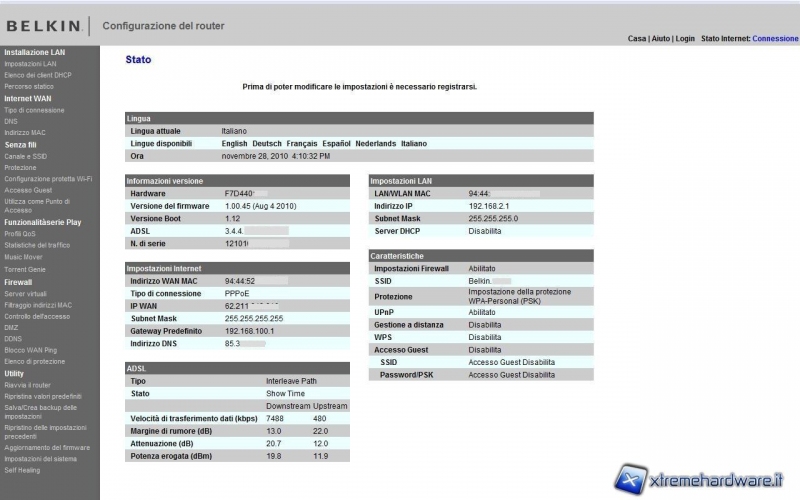Click Login in top navigation
This screenshot has height=500, width=800.
click(685, 39)
